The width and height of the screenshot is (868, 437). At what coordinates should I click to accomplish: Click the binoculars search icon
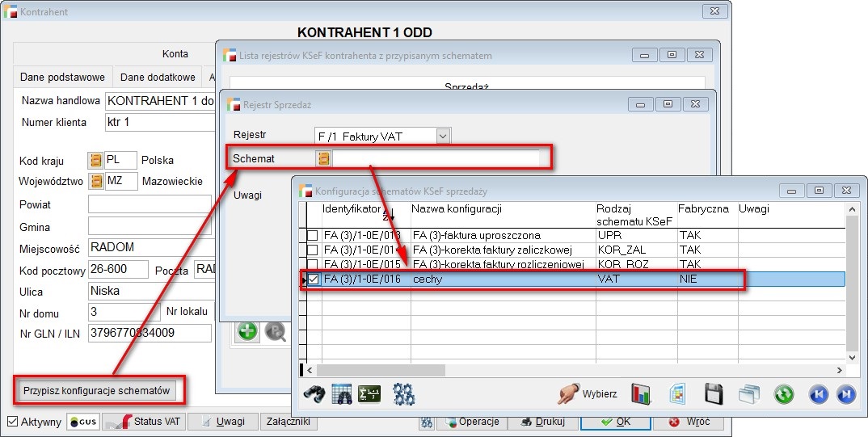314,394
